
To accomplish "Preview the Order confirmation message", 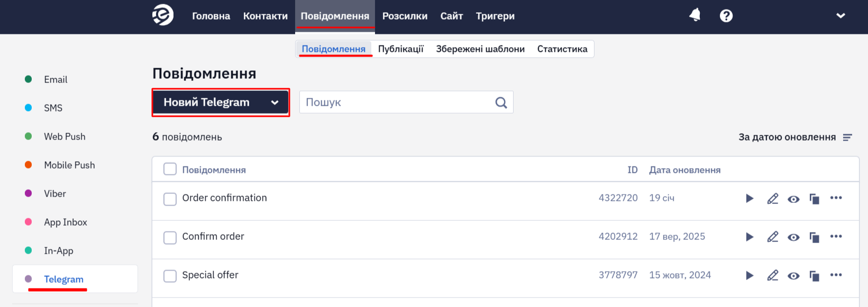I will click(793, 199).
